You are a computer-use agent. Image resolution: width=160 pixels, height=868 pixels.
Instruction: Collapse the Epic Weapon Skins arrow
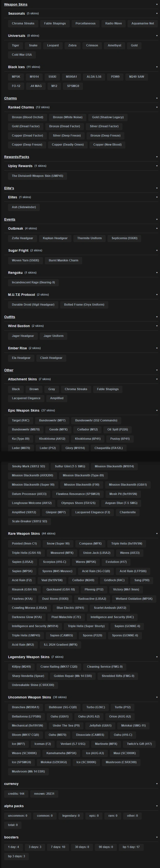[x=157, y=411]
